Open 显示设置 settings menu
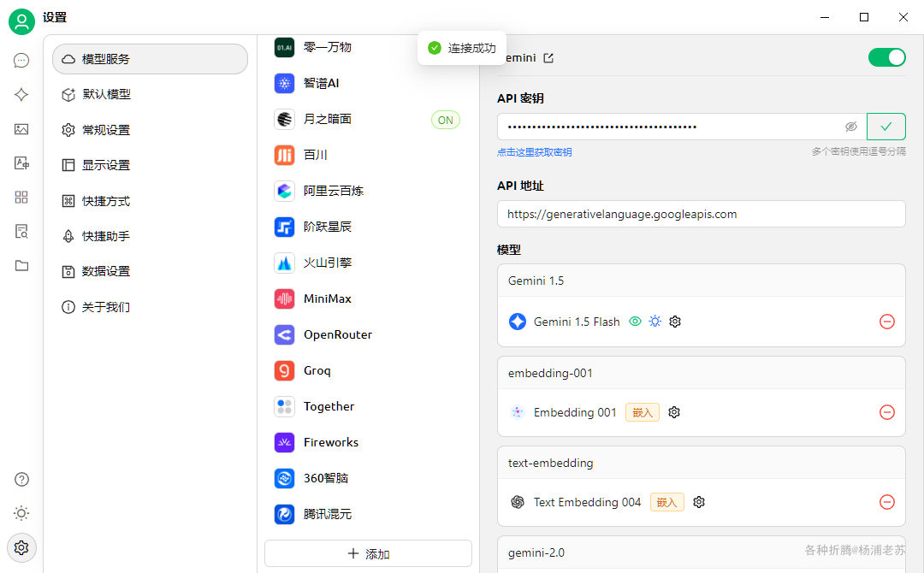The height and width of the screenshot is (573, 924). point(151,165)
